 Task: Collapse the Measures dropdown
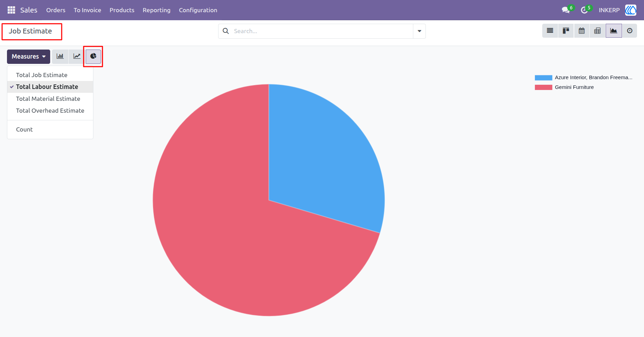29,57
